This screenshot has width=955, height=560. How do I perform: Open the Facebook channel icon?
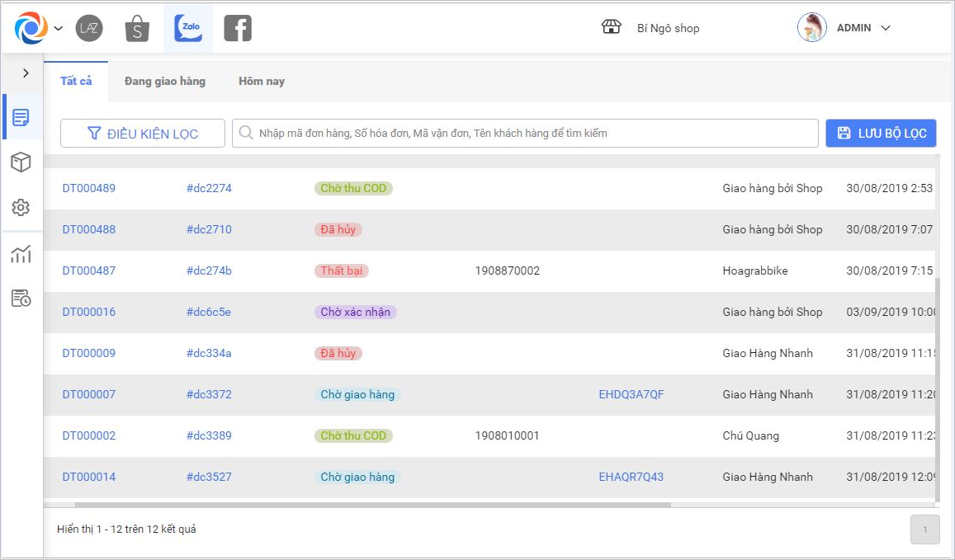coord(238,28)
